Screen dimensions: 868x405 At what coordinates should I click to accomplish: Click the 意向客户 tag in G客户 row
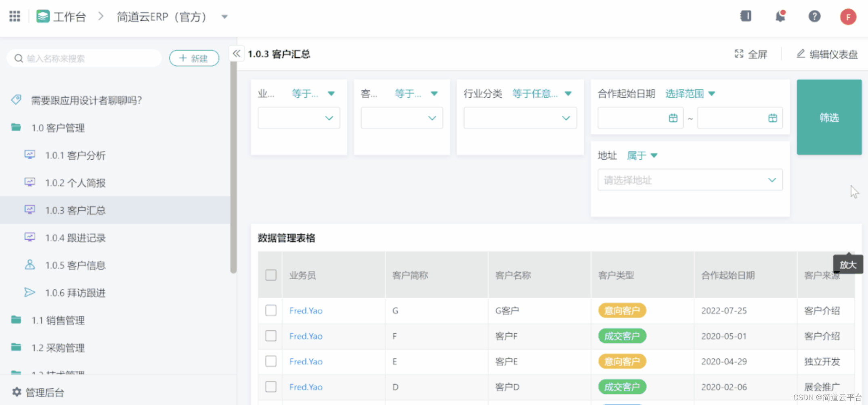[x=622, y=310]
